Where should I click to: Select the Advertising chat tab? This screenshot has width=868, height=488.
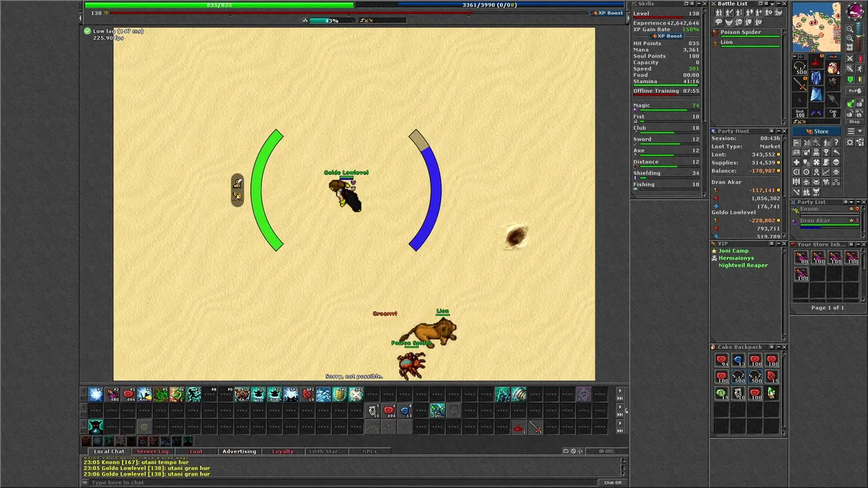[239, 451]
